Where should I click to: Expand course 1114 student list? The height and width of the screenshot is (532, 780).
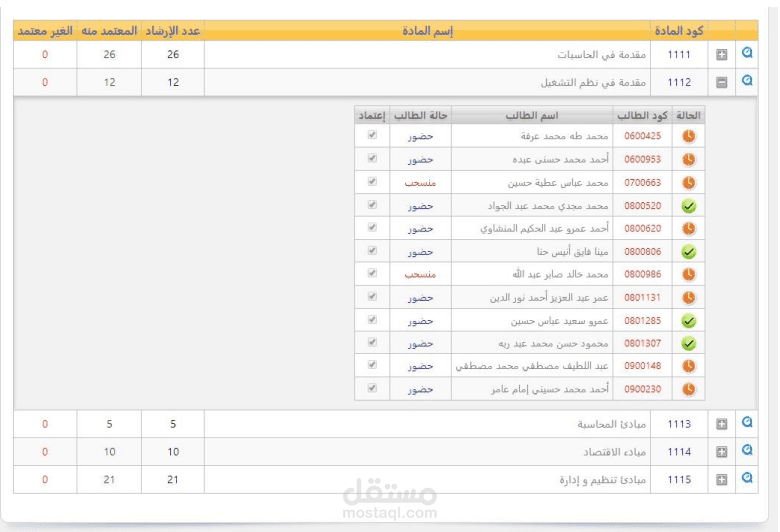pos(722,452)
